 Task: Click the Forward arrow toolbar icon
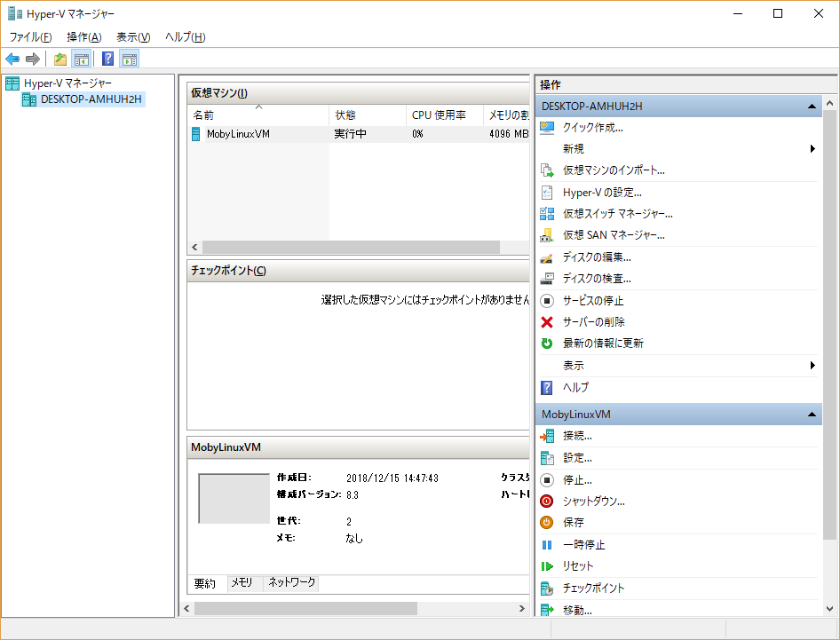pos(33,59)
